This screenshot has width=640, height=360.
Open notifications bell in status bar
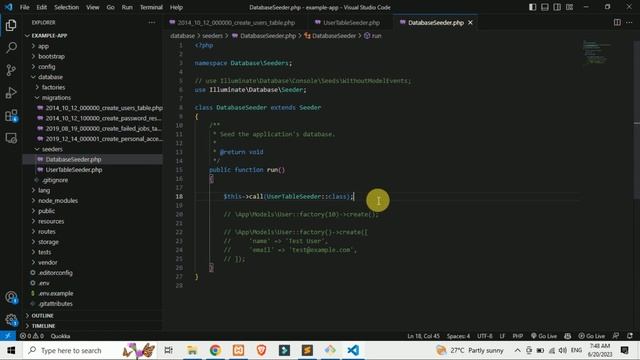[630, 336]
